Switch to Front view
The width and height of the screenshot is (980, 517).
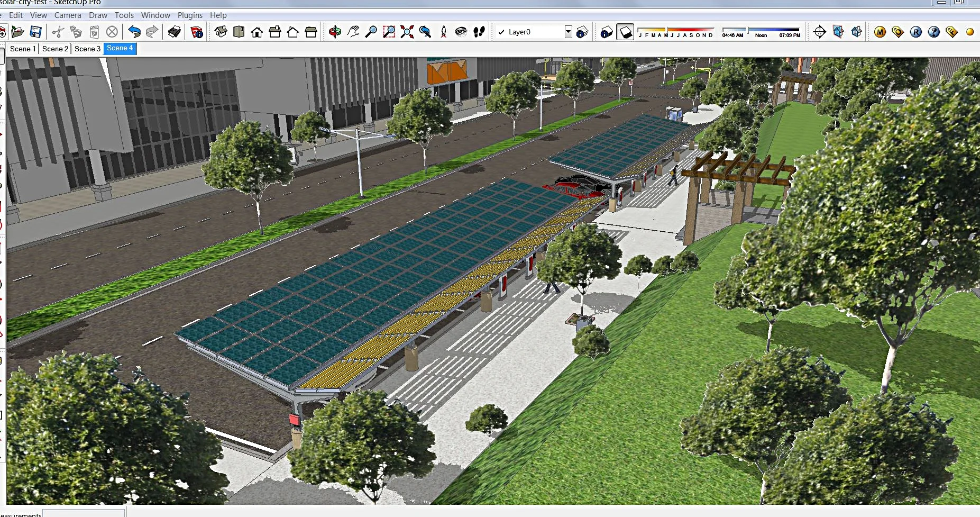pos(257,32)
